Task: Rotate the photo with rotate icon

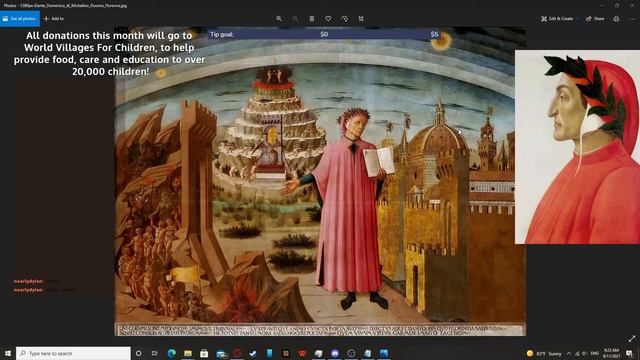Action: pyautogui.click(x=344, y=19)
